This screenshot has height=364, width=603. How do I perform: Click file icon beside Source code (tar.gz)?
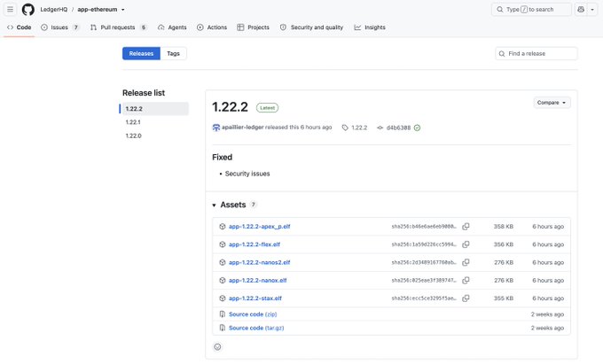[223, 328]
